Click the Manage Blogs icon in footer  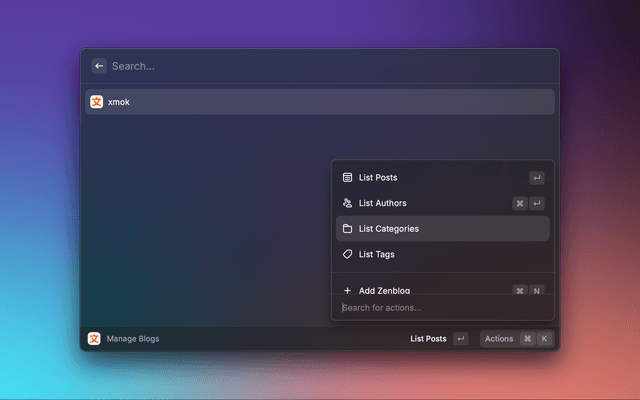tap(94, 339)
